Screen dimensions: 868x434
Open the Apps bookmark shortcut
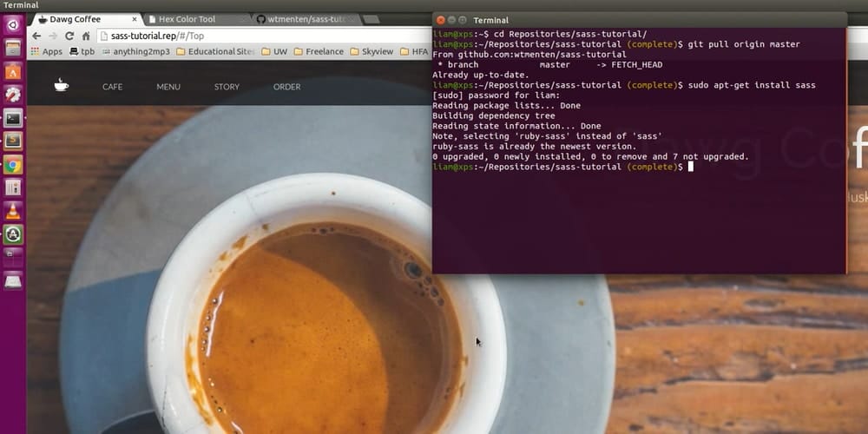coord(47,51)
